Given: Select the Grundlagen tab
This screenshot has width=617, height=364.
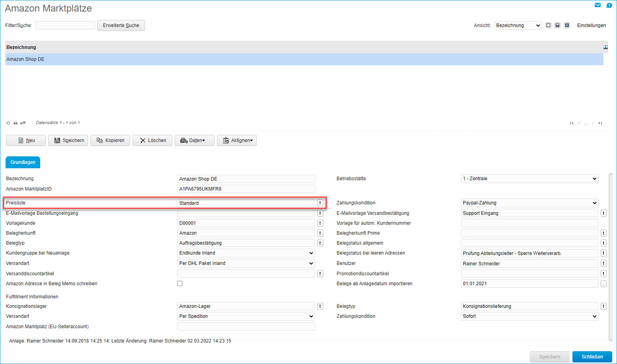Looking at the screenshot, I should [23, 162].
